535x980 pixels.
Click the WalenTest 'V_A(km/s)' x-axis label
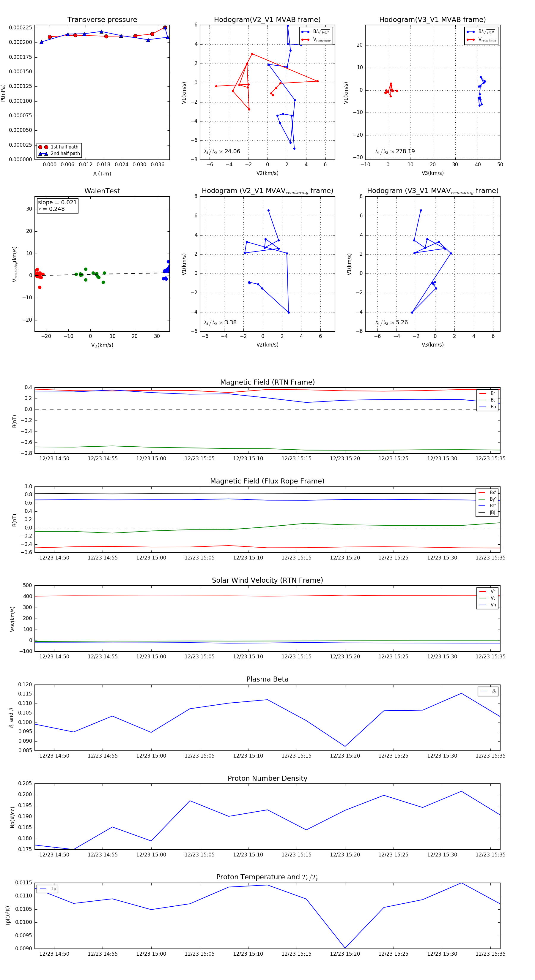[102, 345]
